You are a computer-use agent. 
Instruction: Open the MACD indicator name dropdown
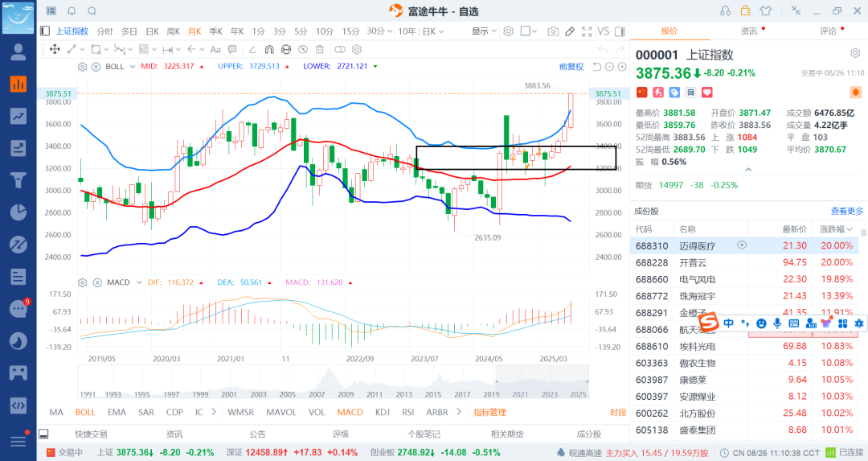point(139,282)
